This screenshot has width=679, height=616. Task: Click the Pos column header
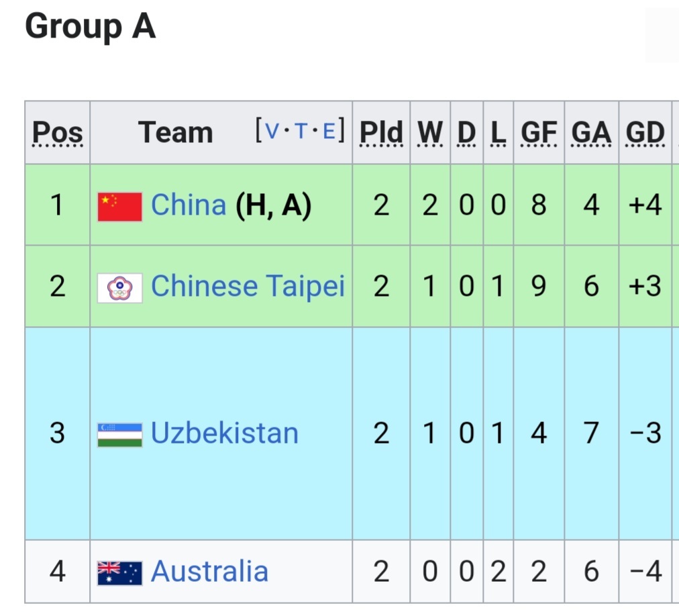pyautogui.click(x=58, y=133)
